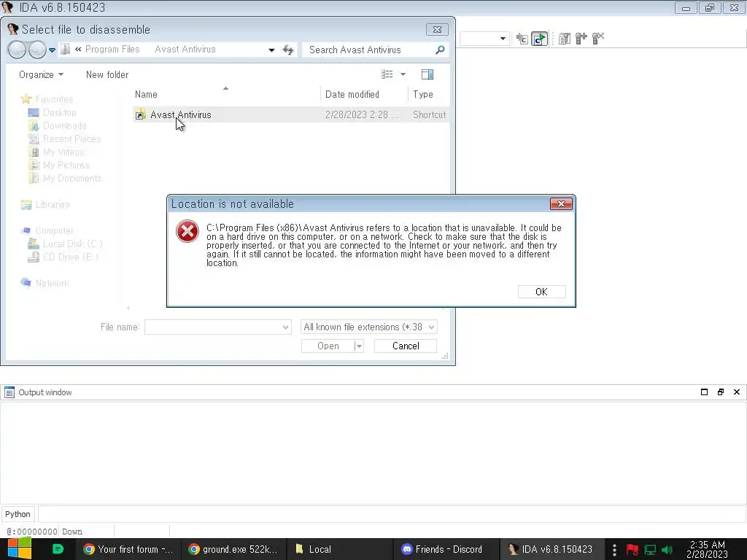Image resolution: width=747 pixels, height=560 pixels.
Task: Select My Pictures in navigation pane
Action: coord(58,166)
